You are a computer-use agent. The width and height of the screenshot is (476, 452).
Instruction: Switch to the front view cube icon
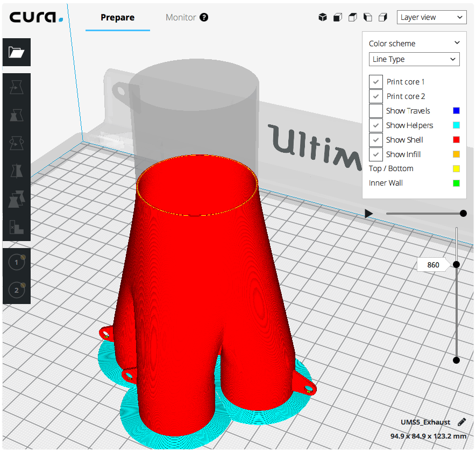tap(338, 17)
